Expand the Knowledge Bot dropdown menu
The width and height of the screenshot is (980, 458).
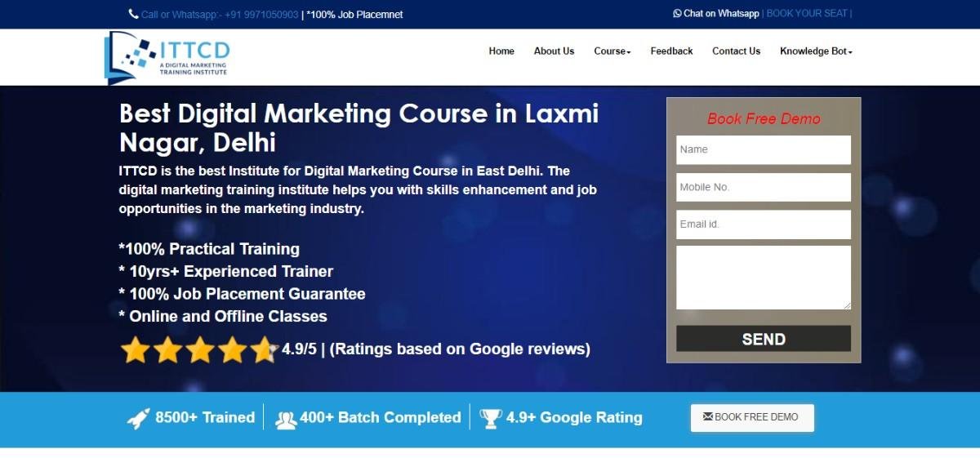tap(816, 51)
